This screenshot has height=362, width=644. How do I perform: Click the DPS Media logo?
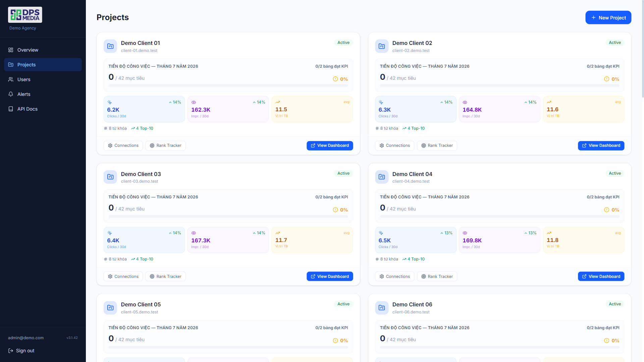(x=25, y=15)
